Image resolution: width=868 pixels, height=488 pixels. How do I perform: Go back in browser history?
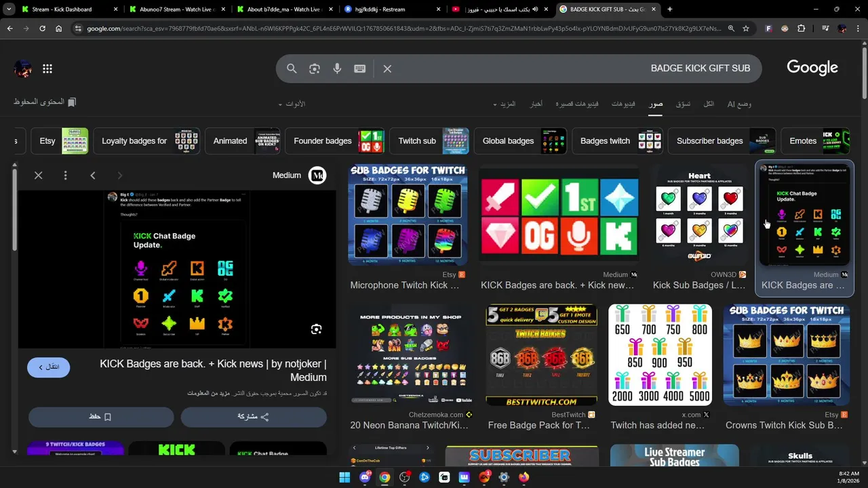pyautogui.click(x=9, y=28)
